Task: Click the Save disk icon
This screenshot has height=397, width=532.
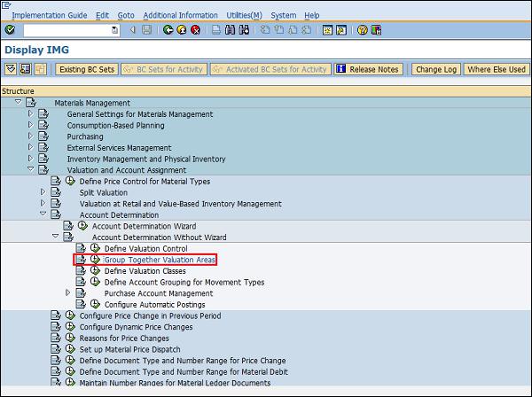Action: [x=147, y=30]
